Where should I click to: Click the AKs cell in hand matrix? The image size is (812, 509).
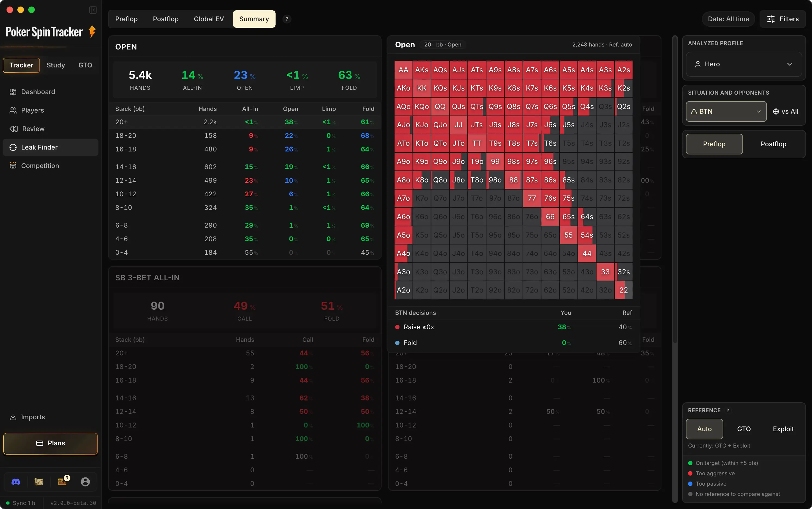click(421, 70)
